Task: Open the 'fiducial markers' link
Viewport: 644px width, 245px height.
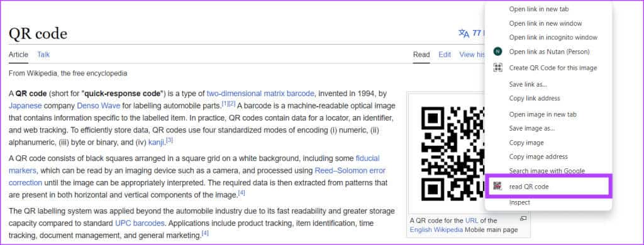Action: [367, 158]
